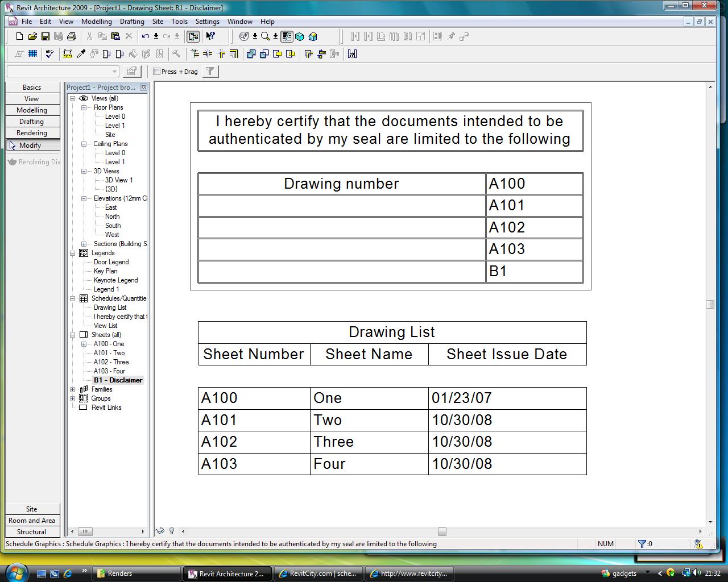The image size is (728, 582).
Task: Click the Print icon
Action: tap(72, 36)
